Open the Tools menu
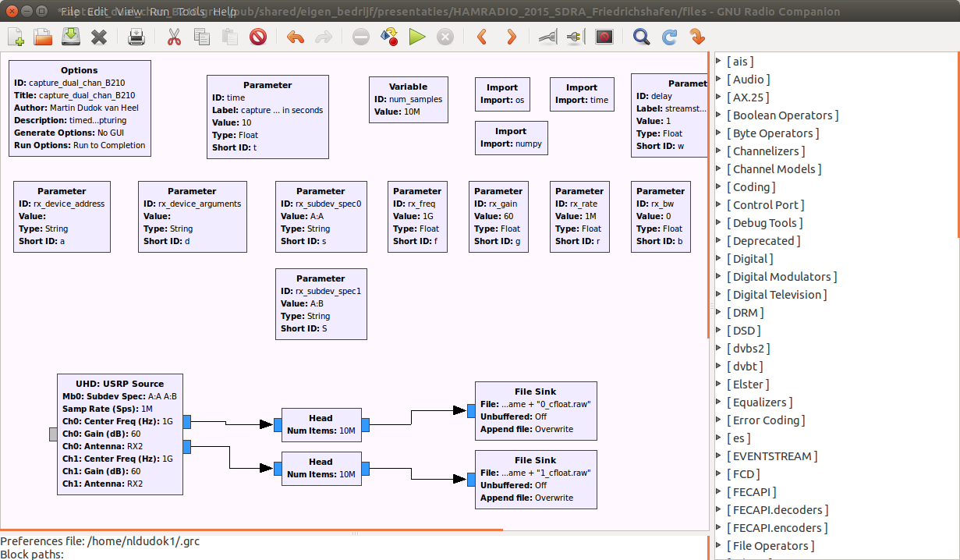This screenshot has width=960, height=560. coord(191,12)
